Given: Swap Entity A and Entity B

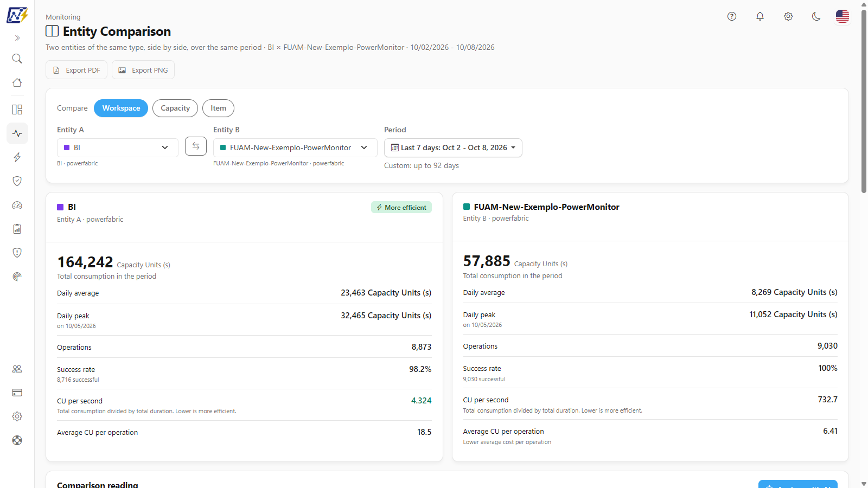Looking at the screenshot, I should [x=196, y=146].
